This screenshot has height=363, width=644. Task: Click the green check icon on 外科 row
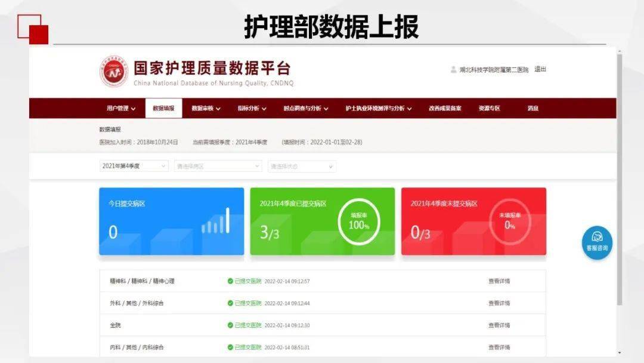tap(231, 302)
